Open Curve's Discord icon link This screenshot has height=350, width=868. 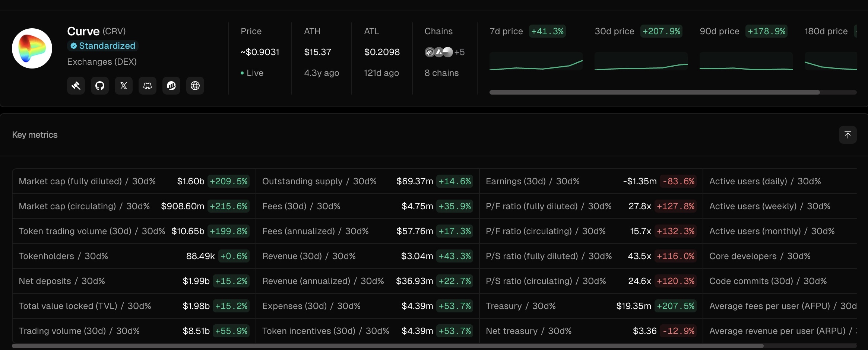[148, 86]
